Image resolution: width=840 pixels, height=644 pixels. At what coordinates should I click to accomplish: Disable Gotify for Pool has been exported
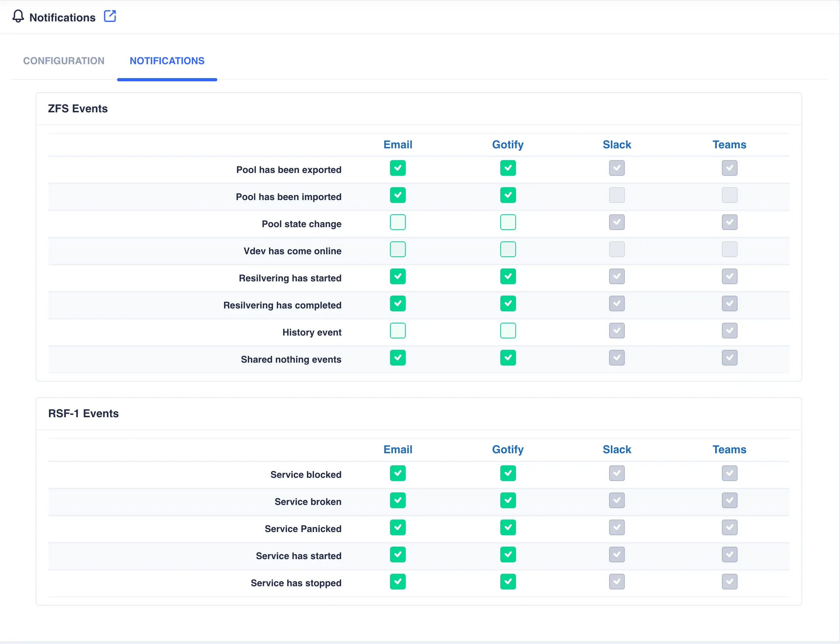point(508,168)
